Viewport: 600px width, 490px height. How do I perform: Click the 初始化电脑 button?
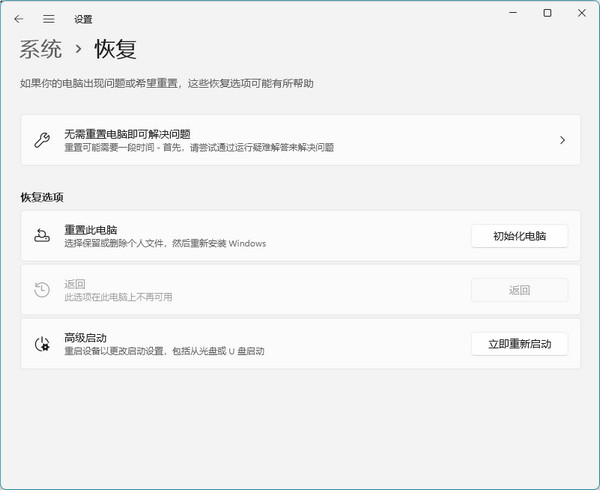click(519, 236)
